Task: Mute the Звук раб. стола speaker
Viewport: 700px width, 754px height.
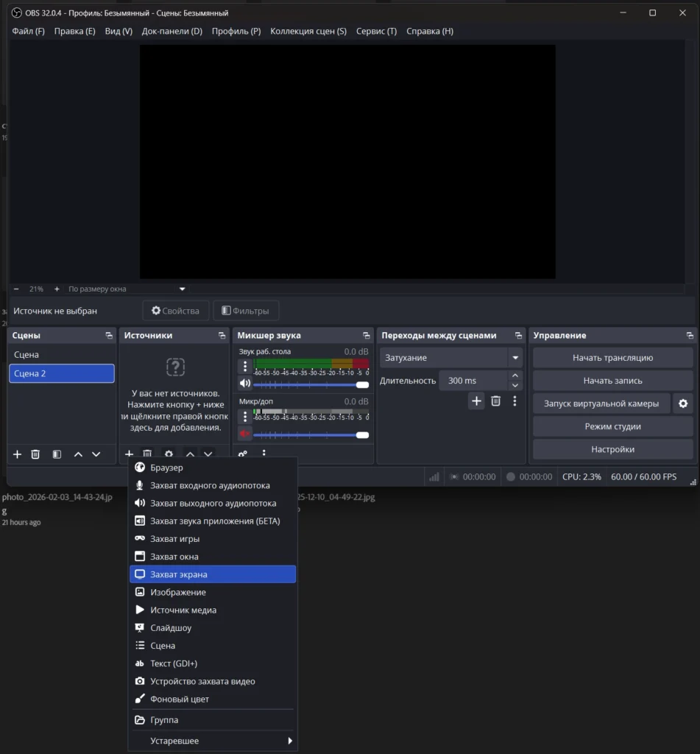Action: coord(245,384)
